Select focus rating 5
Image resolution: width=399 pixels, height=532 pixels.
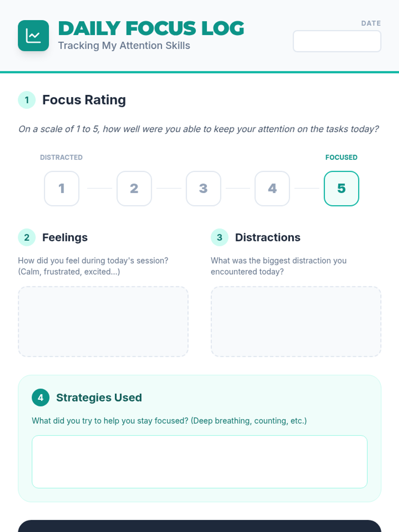pos(341,189)
